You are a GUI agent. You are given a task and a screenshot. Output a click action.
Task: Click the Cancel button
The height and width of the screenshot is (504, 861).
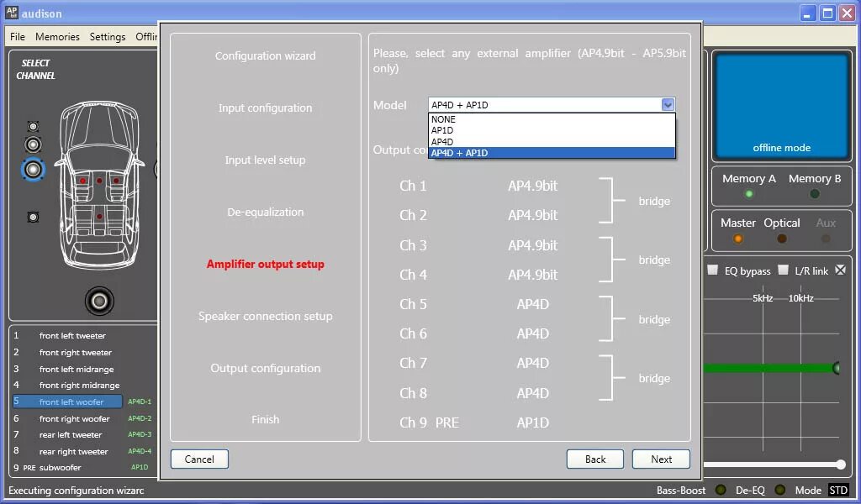click(199, 459)
